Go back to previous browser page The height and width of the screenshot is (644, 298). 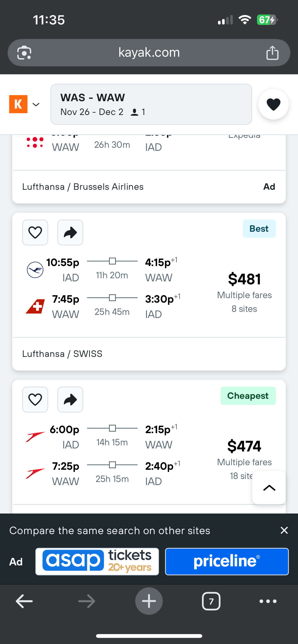pos(24,601)
